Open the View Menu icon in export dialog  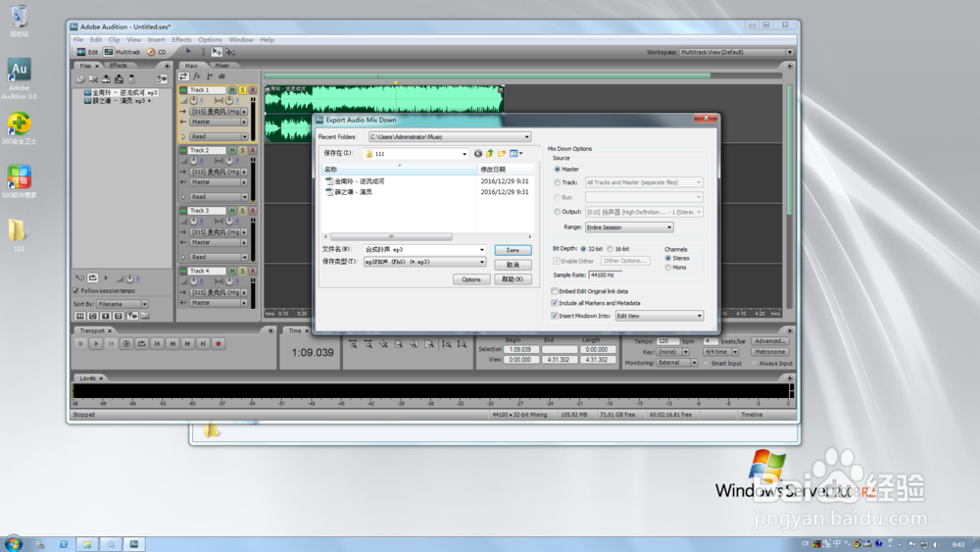[515, 153]
